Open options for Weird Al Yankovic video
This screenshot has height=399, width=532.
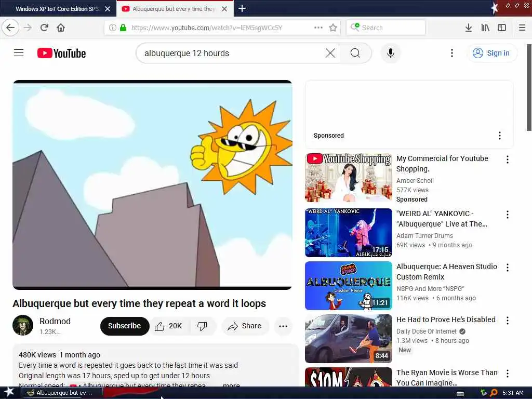click(507, 215)
